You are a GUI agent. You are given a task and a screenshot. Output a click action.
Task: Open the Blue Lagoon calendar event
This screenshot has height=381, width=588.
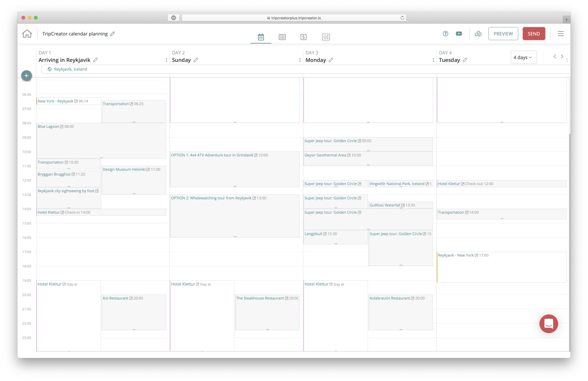click(x=48, y=126)
